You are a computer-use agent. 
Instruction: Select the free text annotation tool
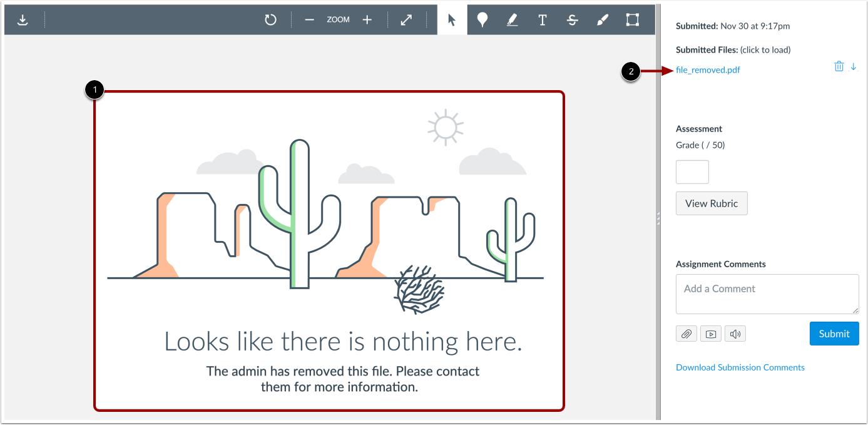(x=542, y=19)
